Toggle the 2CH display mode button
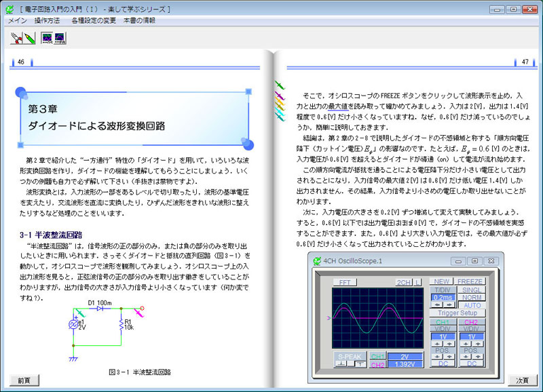Viewport: 543px width, 392px height. click(x=404, y=282)
